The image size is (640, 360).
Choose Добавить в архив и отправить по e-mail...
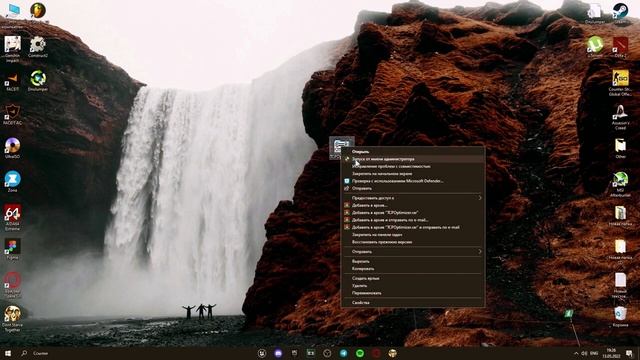click(413, 220)
